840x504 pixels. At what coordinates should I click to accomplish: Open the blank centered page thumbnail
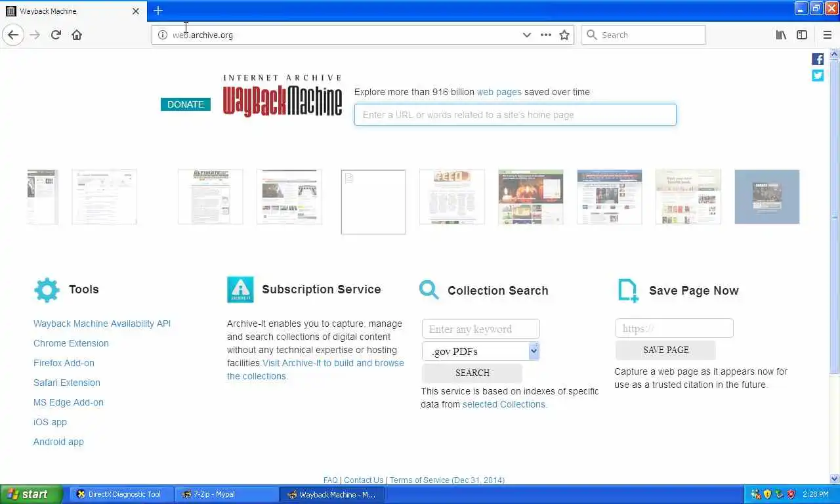pyautogui.click(x=373, y=201)
